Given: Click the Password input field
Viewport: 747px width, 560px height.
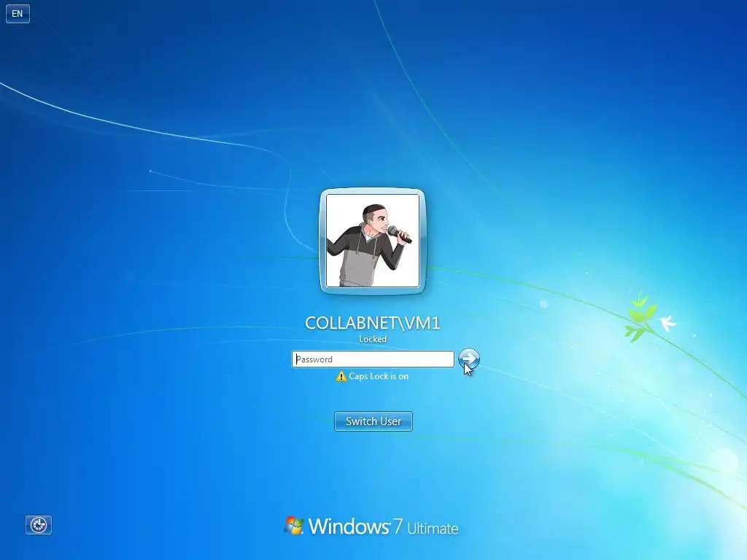Looking at the screenshot, I should coord(373,359).
